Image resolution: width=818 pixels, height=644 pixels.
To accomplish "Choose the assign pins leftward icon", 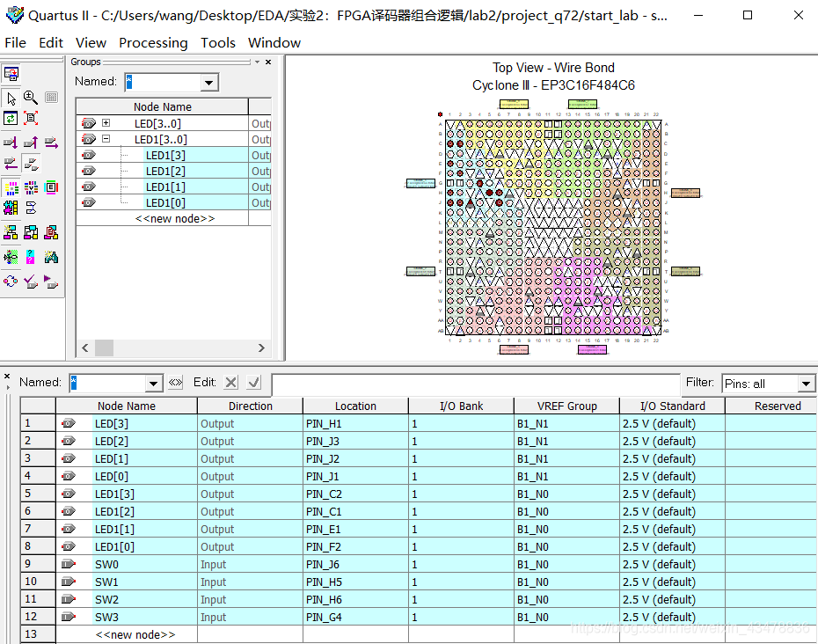I will pyautogui.click(x=11, y=164).
